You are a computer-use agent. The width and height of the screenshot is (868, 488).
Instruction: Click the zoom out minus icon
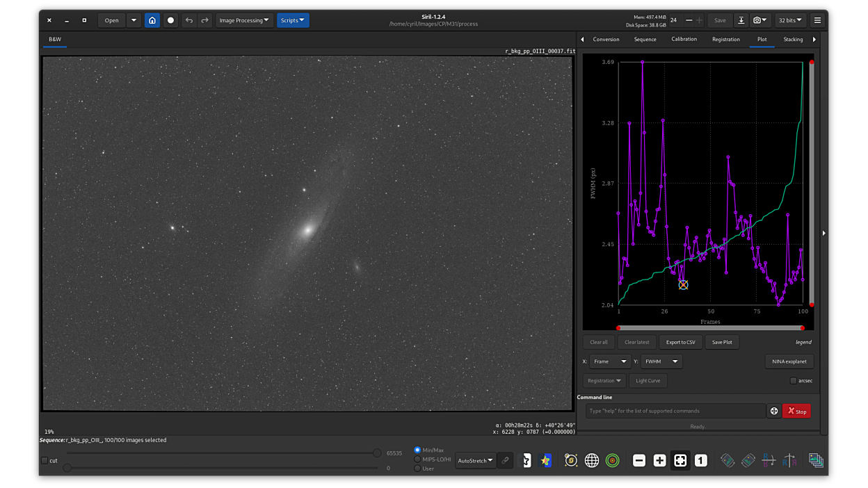[639, 460]
